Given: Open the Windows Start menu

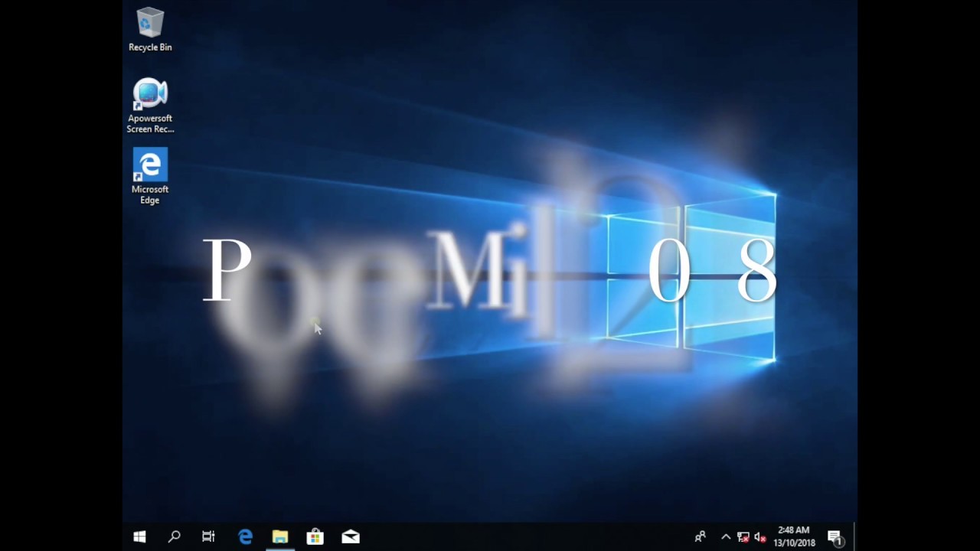Looking at the screenshot, I should coord(139,536).
